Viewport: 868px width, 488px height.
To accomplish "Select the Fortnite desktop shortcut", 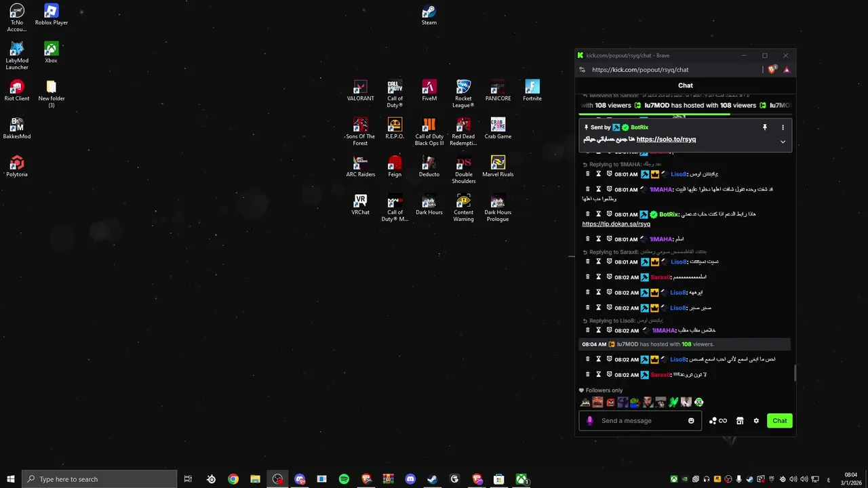I will (x=532, y=91).
